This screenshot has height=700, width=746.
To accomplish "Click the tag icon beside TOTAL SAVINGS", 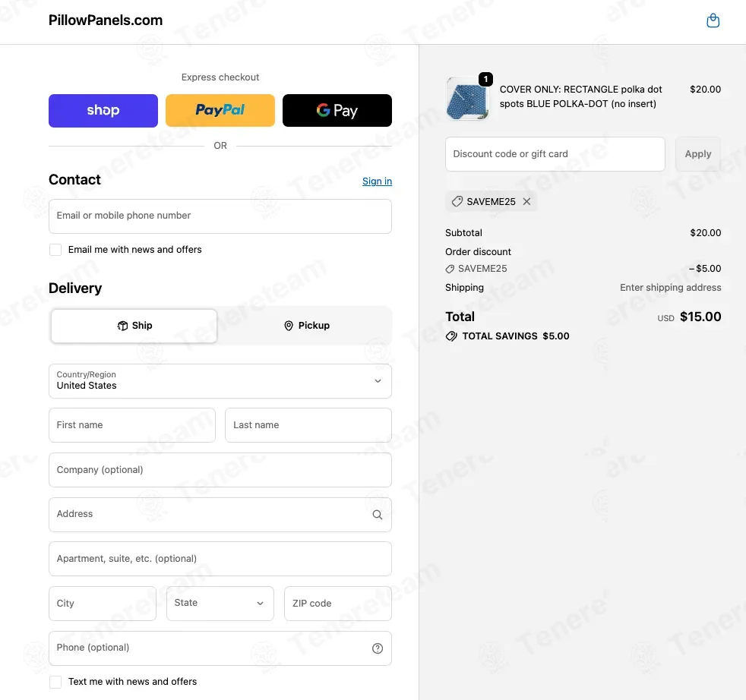I will [451, 336].
